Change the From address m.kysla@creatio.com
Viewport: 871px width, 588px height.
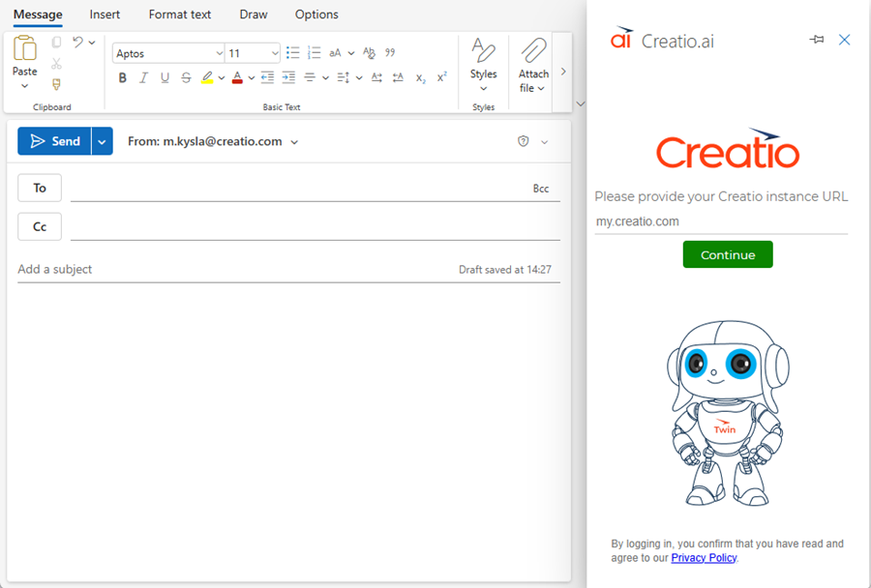213,141
